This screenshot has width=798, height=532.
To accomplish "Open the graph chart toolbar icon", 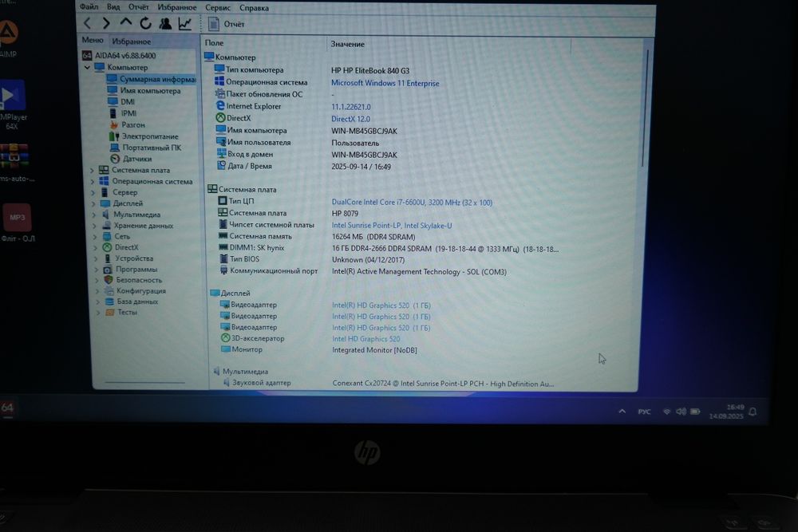I will click(185, 23).
